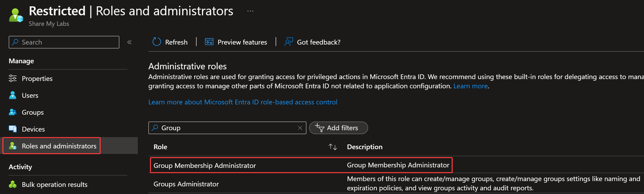Click the Properties sliders icon
This screenshot has width=644, height=194.
coord(13,79)
